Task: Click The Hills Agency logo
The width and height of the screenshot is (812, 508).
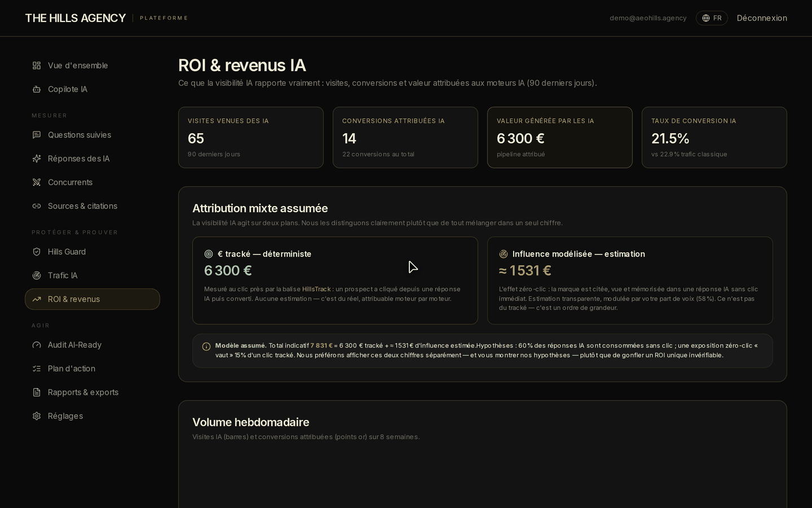Action: pyautogui.click(x=75, y=18)
